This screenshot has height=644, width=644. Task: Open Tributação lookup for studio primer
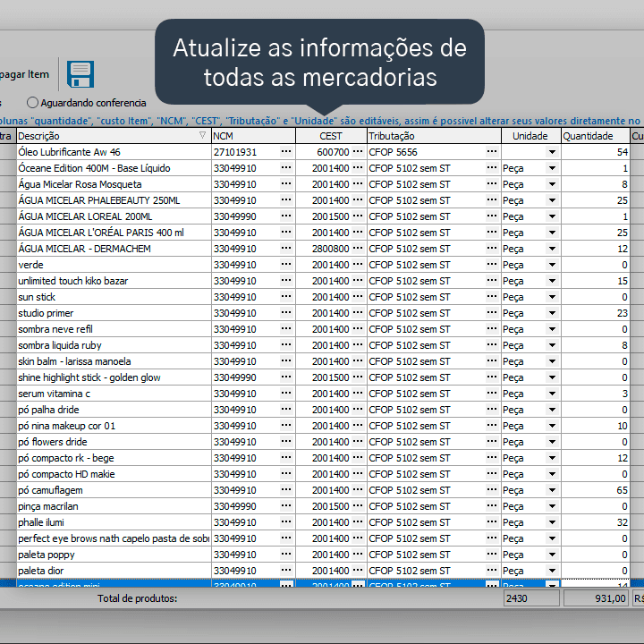point(492,313)
